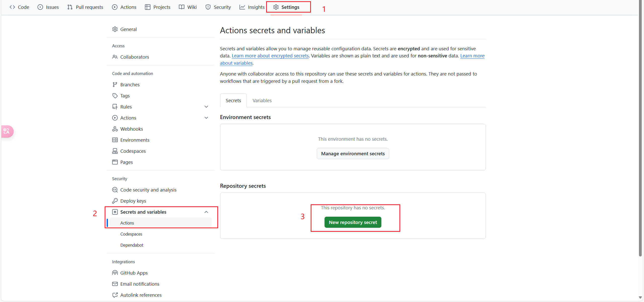The image size is (644, 302).
Task: Expand the Actions sidebar chevron
Action: pyautogui.click(x=206, y=118)
